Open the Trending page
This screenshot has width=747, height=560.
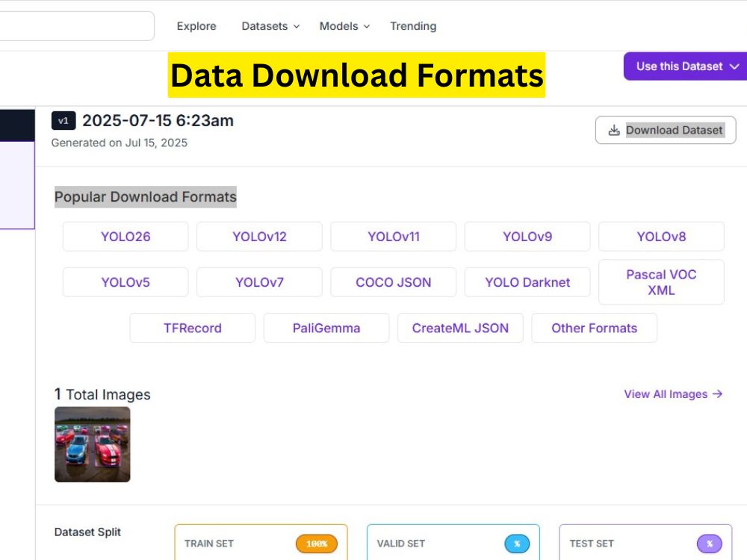coord(413,26)
